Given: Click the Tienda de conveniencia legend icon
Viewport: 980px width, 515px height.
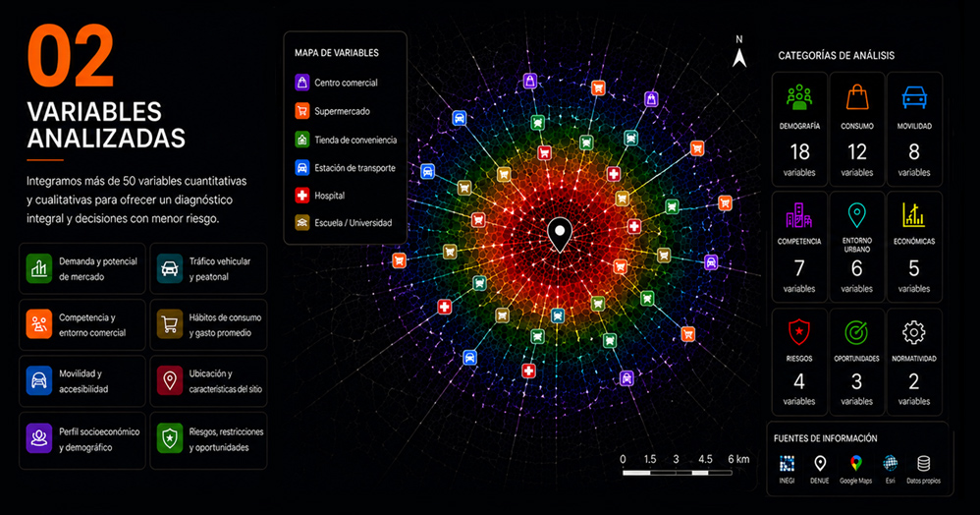Looking at the screenshot, I should 302,139.
